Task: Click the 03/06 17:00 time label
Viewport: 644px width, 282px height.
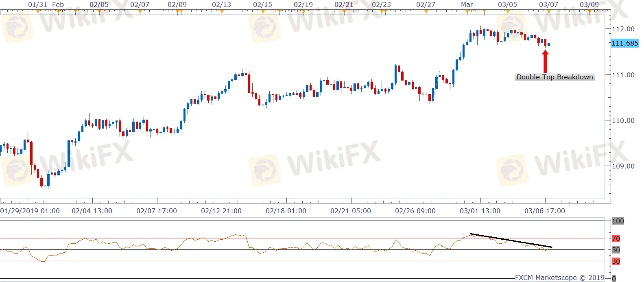Action: tap(545, 211)
